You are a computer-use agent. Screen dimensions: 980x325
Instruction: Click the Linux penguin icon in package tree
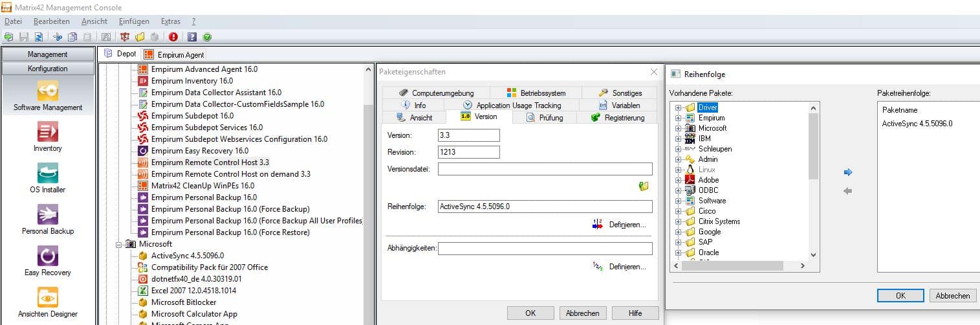click(x=690, y=170)
